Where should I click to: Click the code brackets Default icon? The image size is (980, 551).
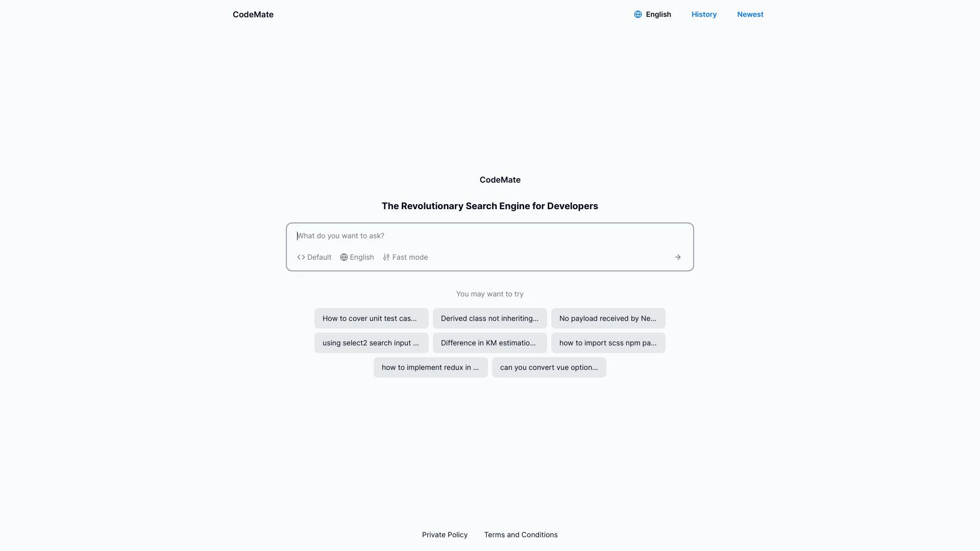301,257
